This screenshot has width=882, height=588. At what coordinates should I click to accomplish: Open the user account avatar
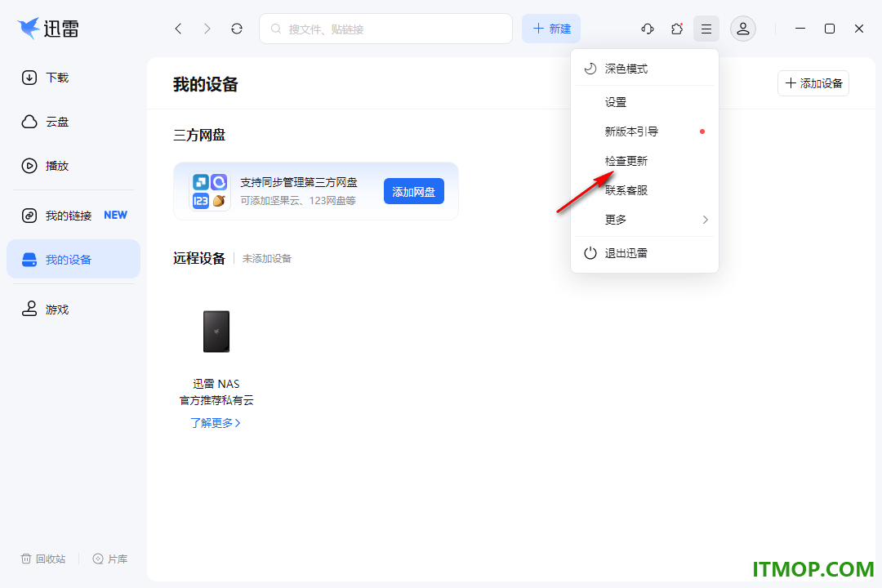pyautogui.click(x=743, y=29)
